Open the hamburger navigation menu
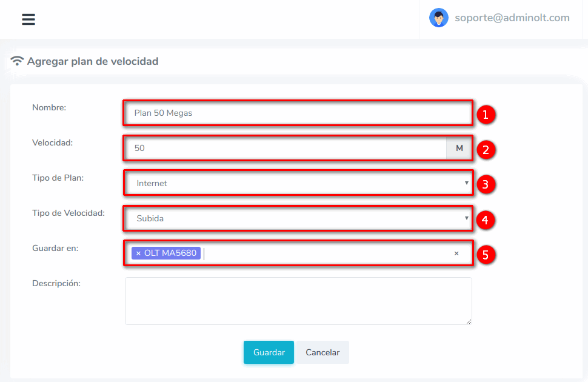This screenshot has width=588, height=382. coord(28,19)
